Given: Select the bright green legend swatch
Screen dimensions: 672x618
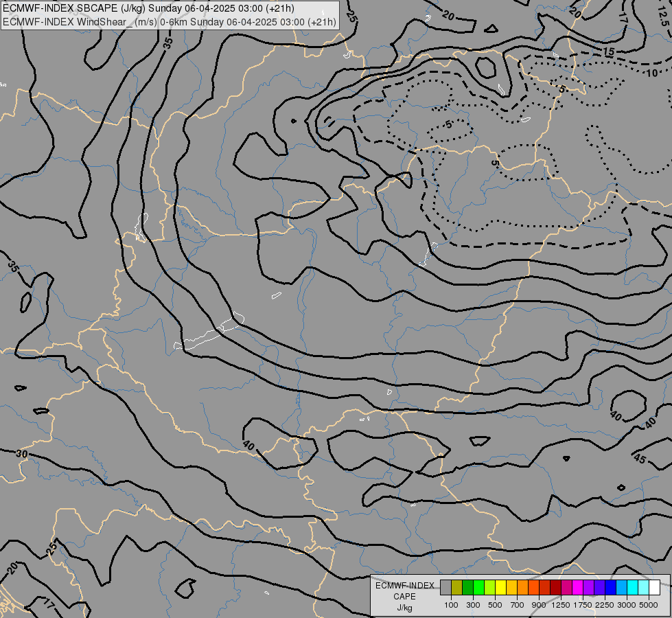Looking at the screenshot, I should pos(478,587).
